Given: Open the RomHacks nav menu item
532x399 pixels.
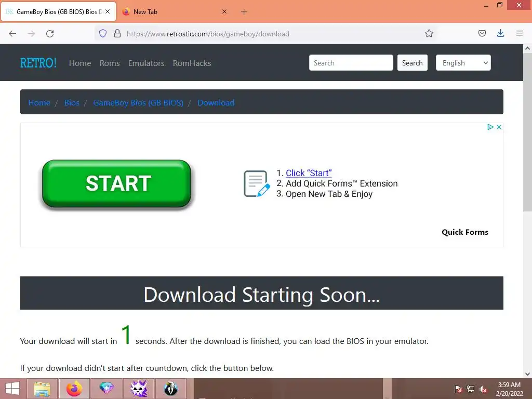Looking at the screenshot, I should tap(192, 63).
